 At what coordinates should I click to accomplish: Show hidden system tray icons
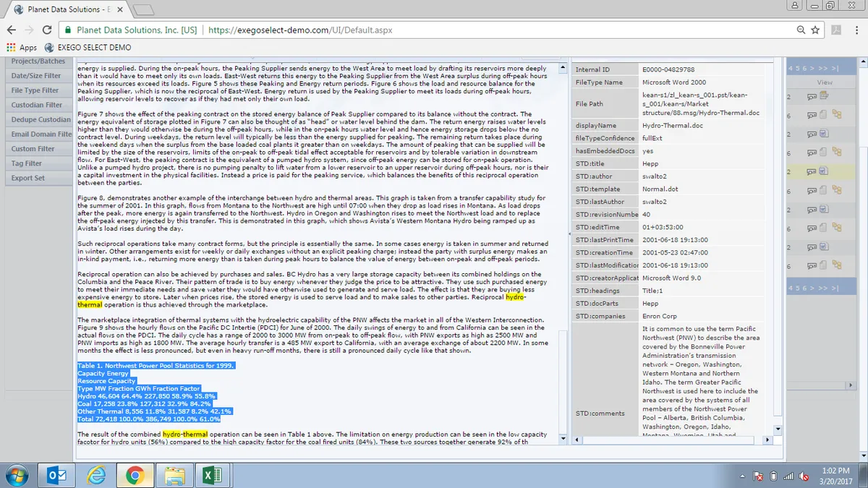pos(742,476)
